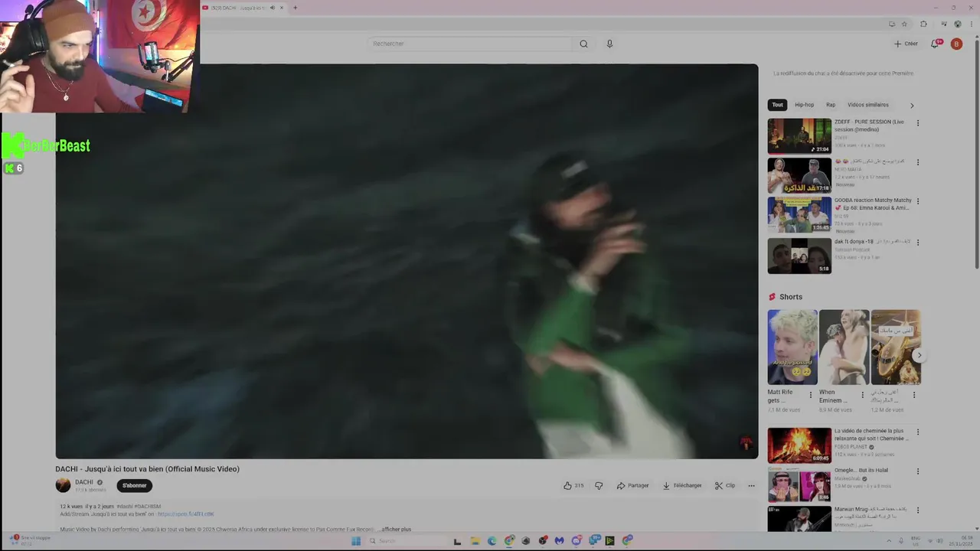Open the Windows Start menu
980x551 pixels.
point(356,541)
